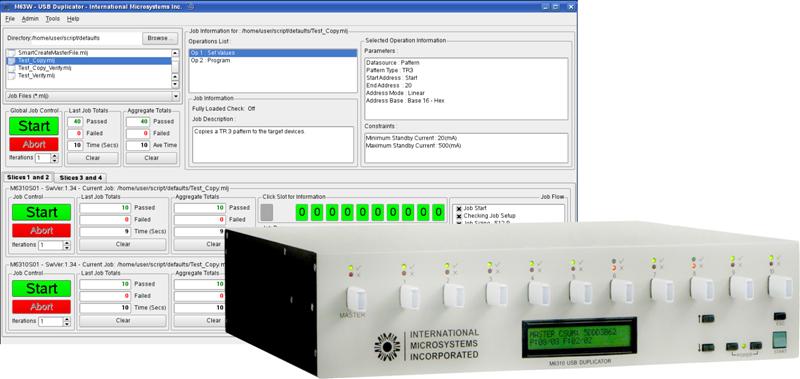Clear the lower slice Last Job Totals
Image resolution: width=800 pixels, height=379 pixels.
pos(122,321)
